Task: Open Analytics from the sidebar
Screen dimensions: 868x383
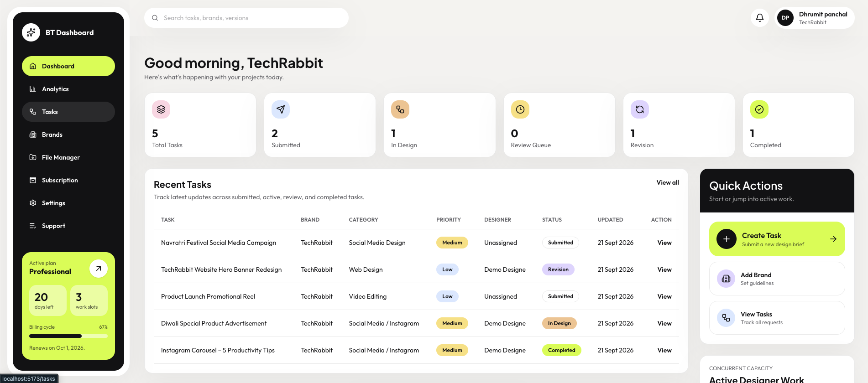Action: (68, 89)
